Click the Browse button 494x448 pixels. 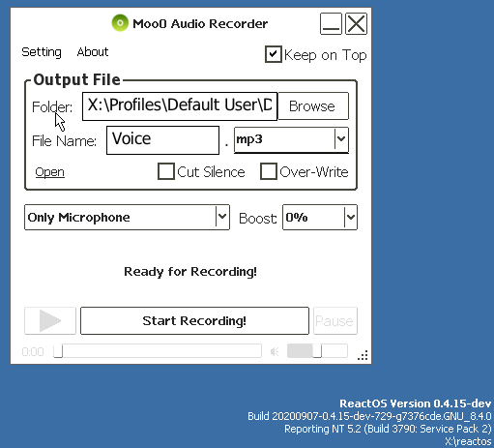[313, 106]
